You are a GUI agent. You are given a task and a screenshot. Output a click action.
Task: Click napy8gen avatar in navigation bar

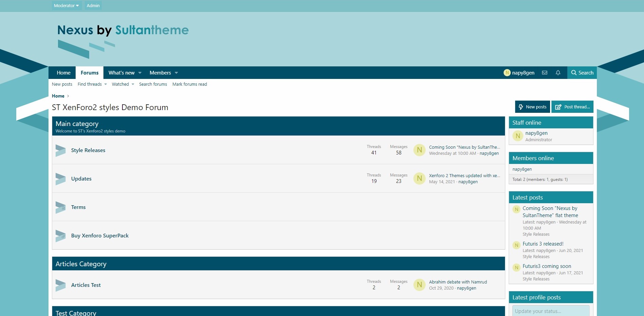[507, 72]
